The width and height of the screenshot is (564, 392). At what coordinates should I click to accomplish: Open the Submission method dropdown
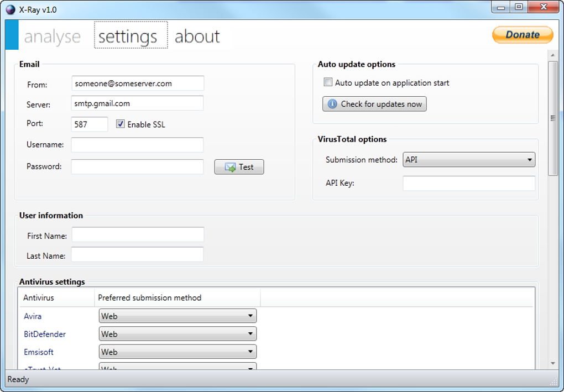point(469,160)
